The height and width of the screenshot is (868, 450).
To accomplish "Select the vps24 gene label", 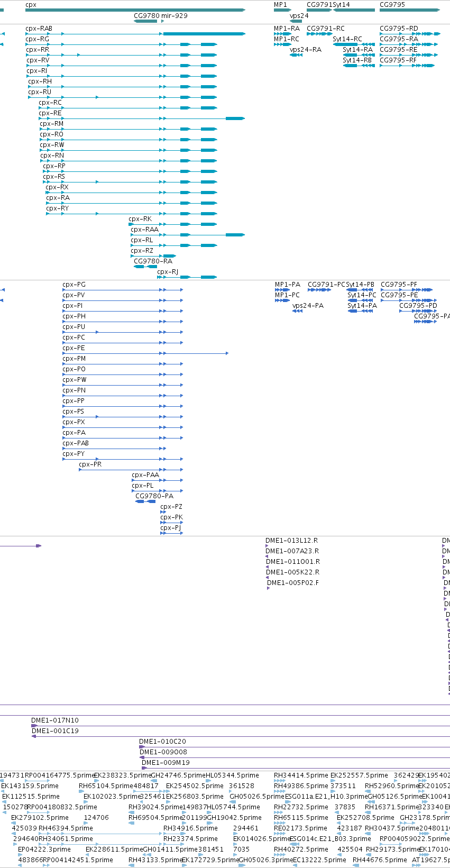I will (299, 16).
